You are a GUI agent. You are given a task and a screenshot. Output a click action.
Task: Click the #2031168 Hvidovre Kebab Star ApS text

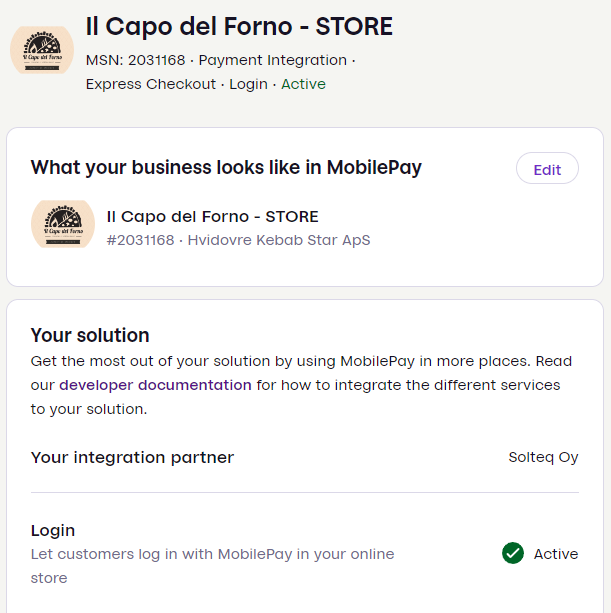pos(238,240)
